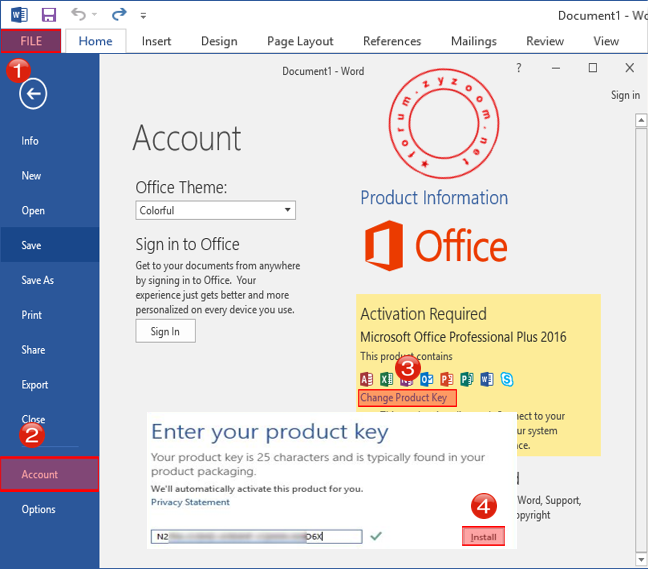Switch to the Insert ribbon tab
The image size is (648, 569).
coord(156,41)
